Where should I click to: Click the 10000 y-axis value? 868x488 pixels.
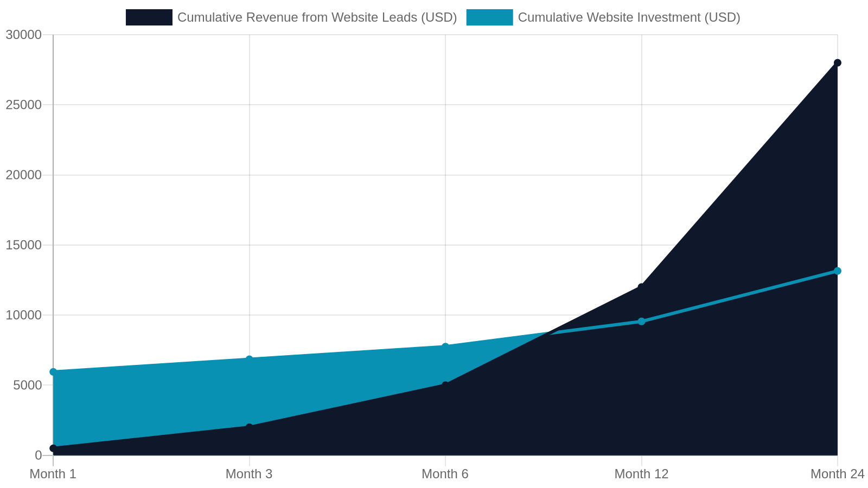tap(23, 315)
